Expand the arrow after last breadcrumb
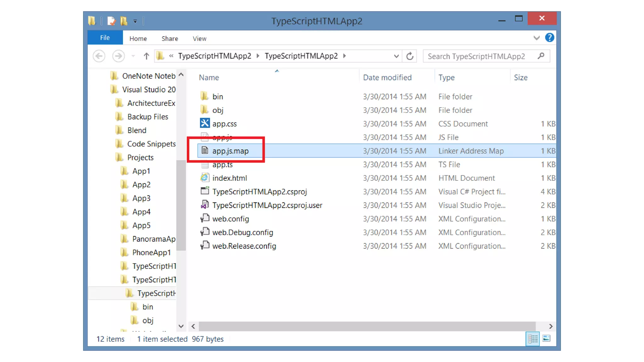This screenshot has width=644, height=362. [x=345, y=56]
